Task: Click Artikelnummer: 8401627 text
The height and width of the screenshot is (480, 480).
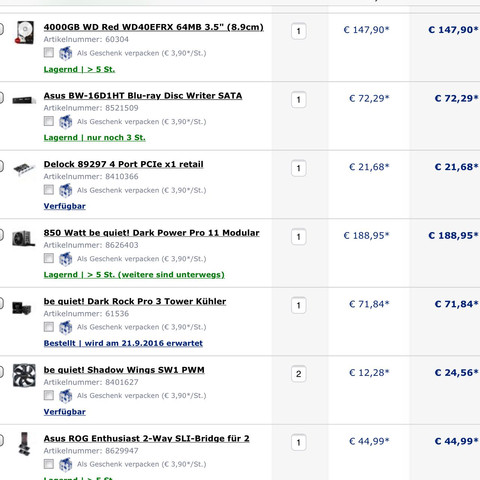Action: click(91, 382)
